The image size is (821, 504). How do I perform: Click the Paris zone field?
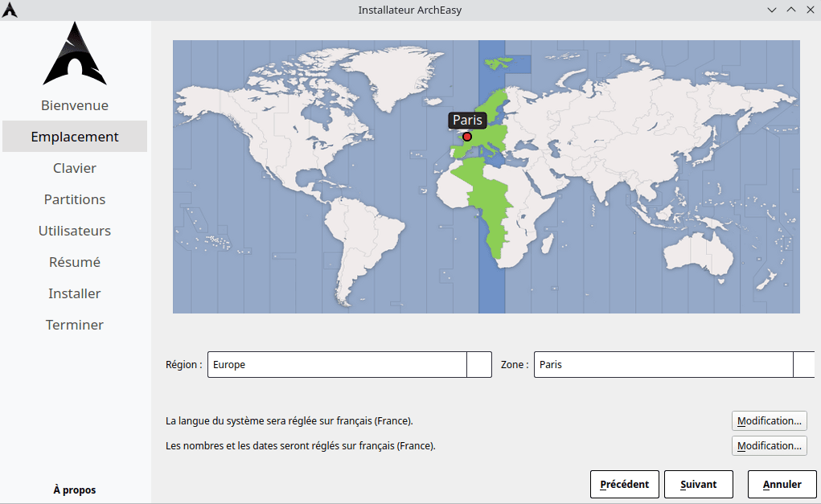click(x=663, y=364)
